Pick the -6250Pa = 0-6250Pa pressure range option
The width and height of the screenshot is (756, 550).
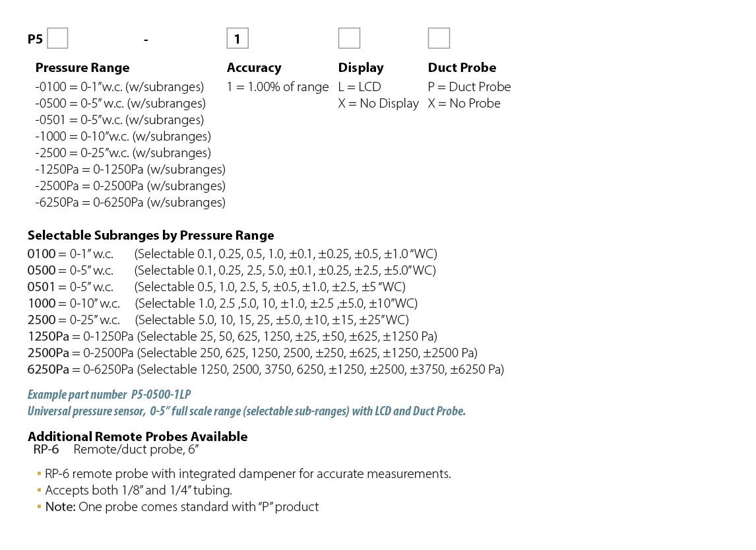[130, 202]
